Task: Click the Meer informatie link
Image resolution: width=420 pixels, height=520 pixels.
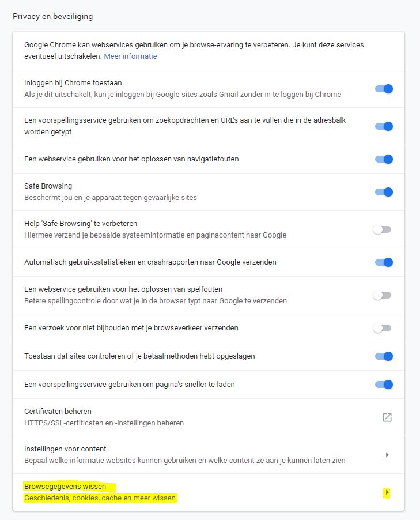Action: (130, 56)
